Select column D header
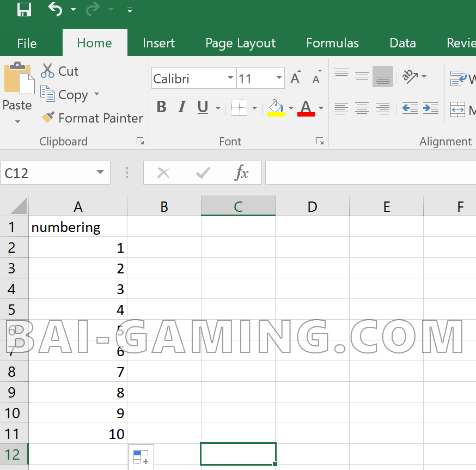The width and height of the screenshot is (476, 470). [x=312, y=206]
